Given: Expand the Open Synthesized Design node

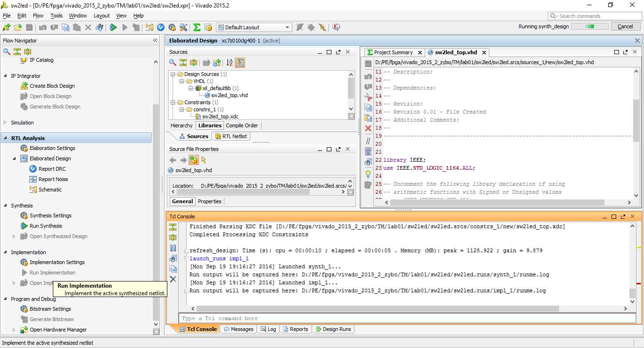Looking at the screenshot, I should (14, 236).
